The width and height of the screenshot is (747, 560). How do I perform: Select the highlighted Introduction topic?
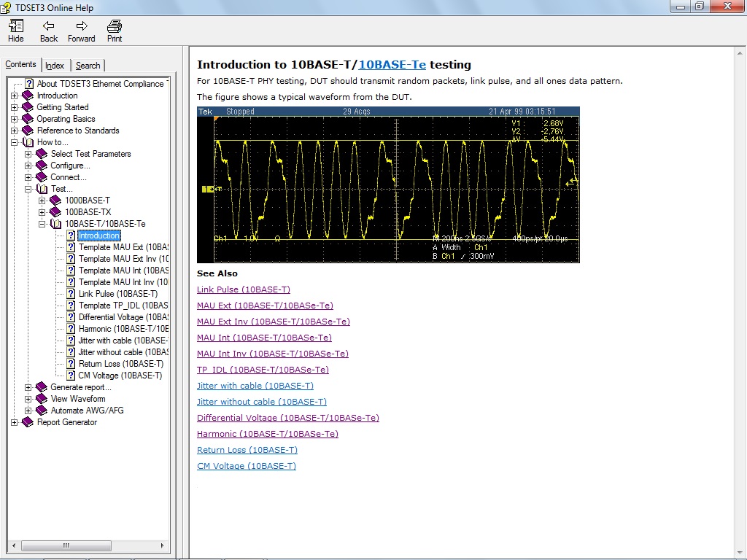tap(99, 236)
